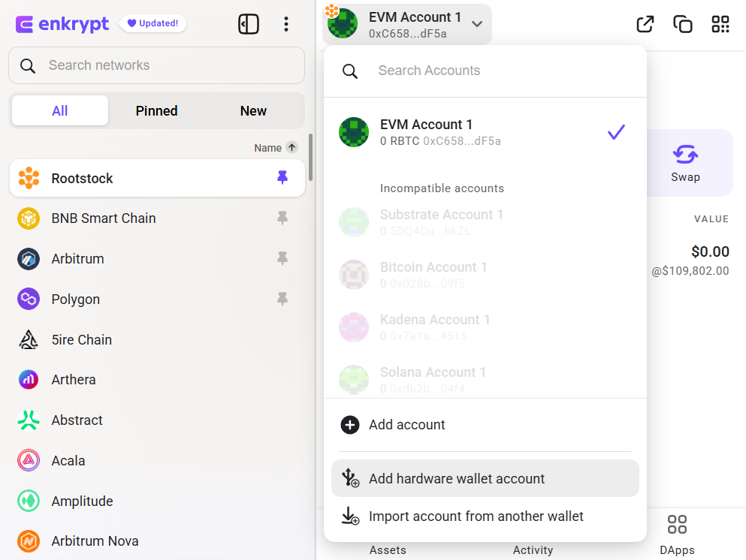Open the three-dot more options menu
Image resolution: width=746 pixels, height=560 pixels.
point(286,24)
